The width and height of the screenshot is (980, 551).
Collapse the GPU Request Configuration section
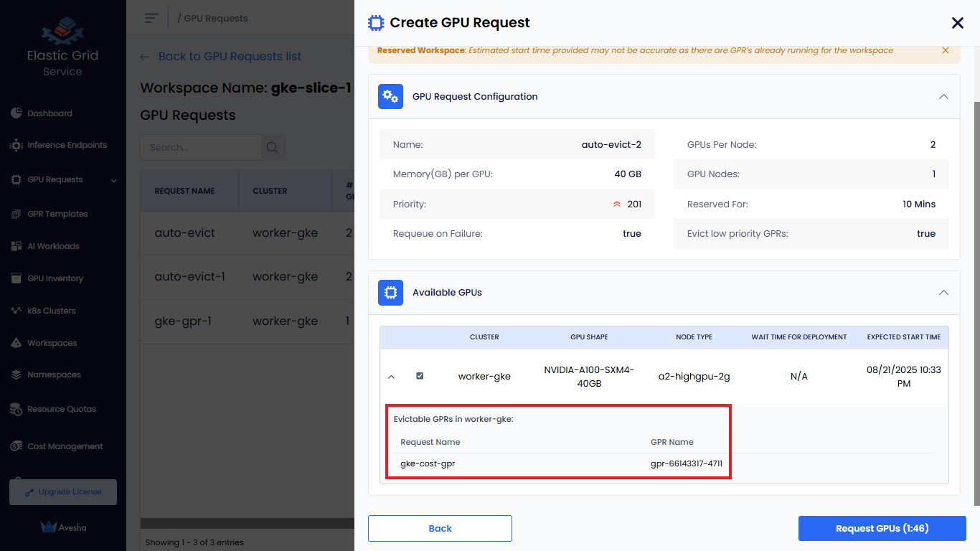click(x=943, y=97)
